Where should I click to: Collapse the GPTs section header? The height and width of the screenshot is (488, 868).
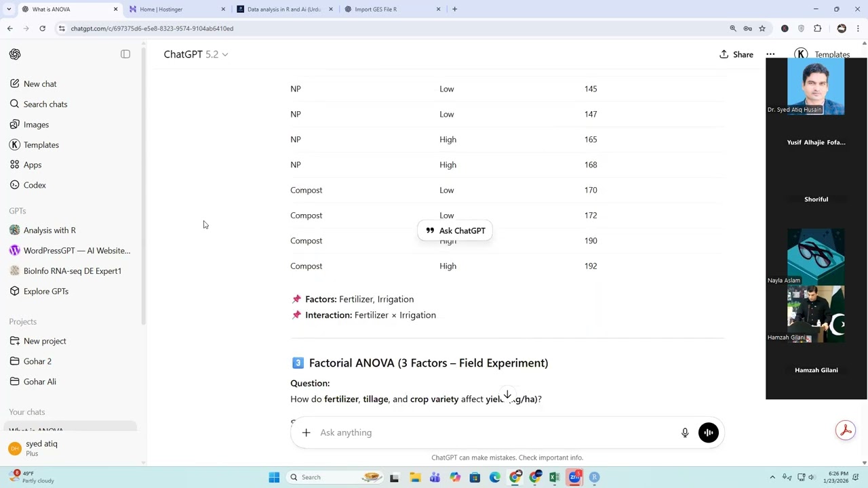coord(18,211)
